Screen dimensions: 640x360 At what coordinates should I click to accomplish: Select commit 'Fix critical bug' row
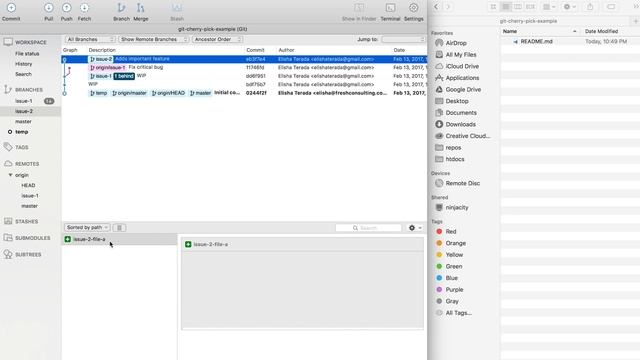[244, 67]
